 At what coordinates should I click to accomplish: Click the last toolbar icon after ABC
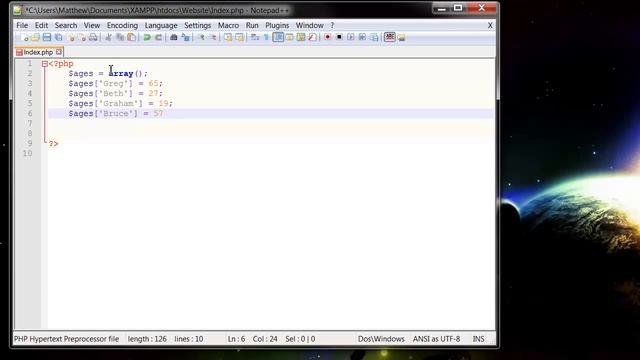pyautogui.click(x=402, y=38)
